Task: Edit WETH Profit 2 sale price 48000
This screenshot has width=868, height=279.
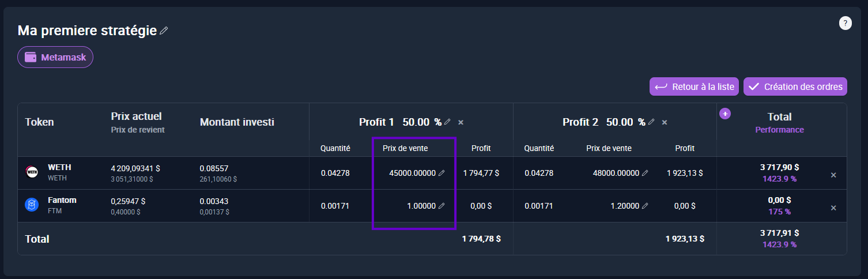Action: tap(645, 173)
